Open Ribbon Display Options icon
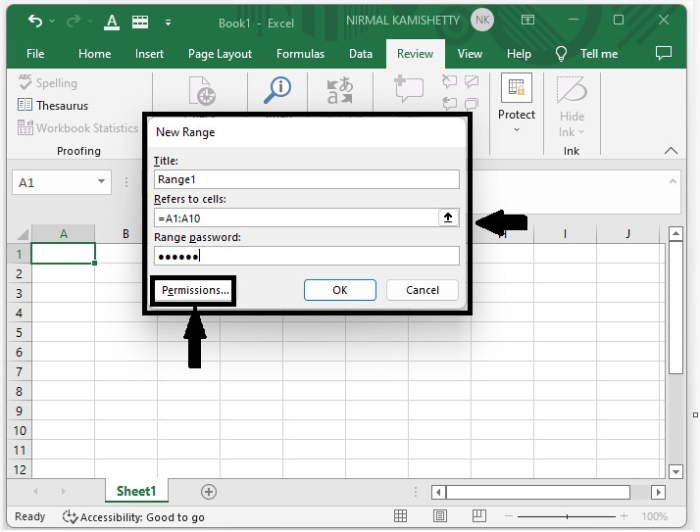Viewport: 700px width, 532px height. coord(528,20)
